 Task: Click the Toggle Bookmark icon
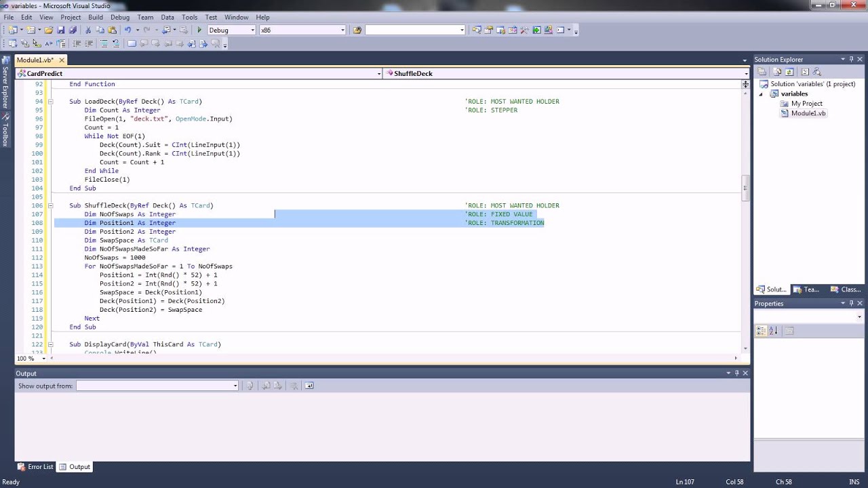coord(132,43)
